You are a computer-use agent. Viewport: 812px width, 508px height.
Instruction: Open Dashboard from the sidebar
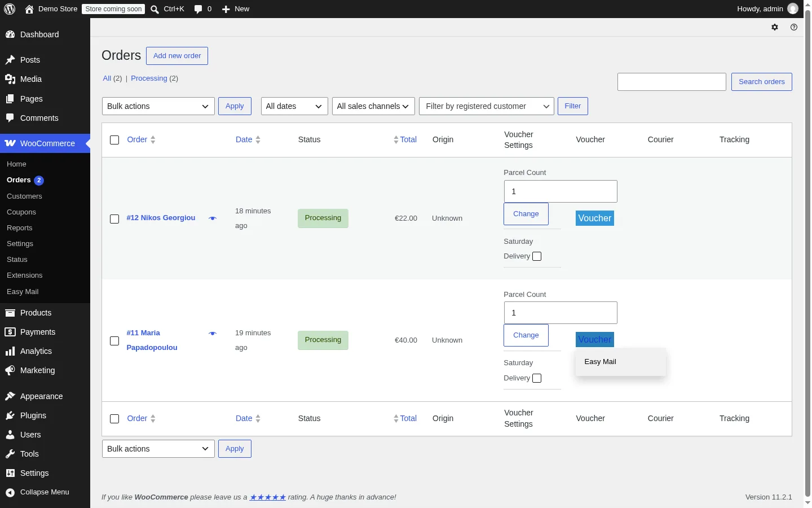[x=45, y=34]
